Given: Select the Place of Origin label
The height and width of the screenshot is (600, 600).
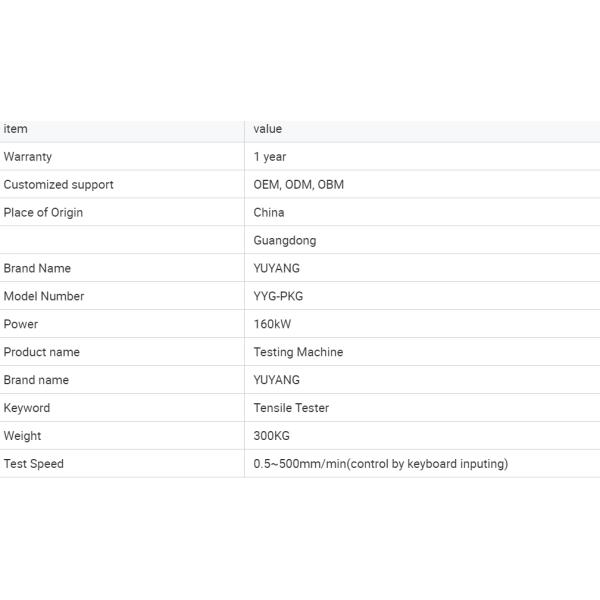Looking at the screenshot, I should click(43, 213).
